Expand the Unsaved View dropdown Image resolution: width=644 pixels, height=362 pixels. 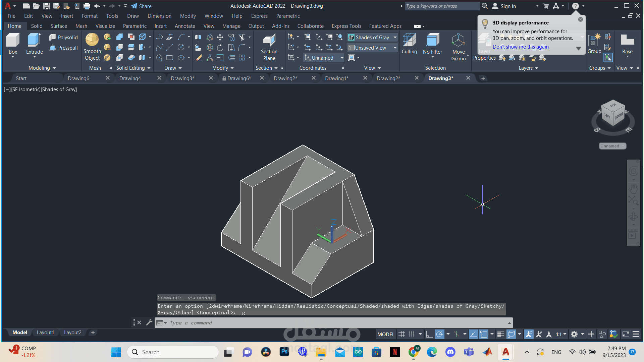tap(395, 48)
